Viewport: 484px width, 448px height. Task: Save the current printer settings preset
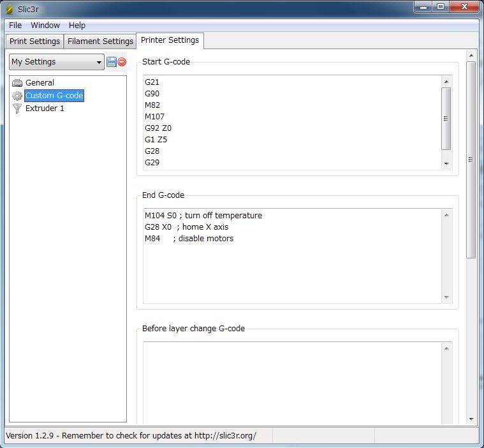coord(111,62)
